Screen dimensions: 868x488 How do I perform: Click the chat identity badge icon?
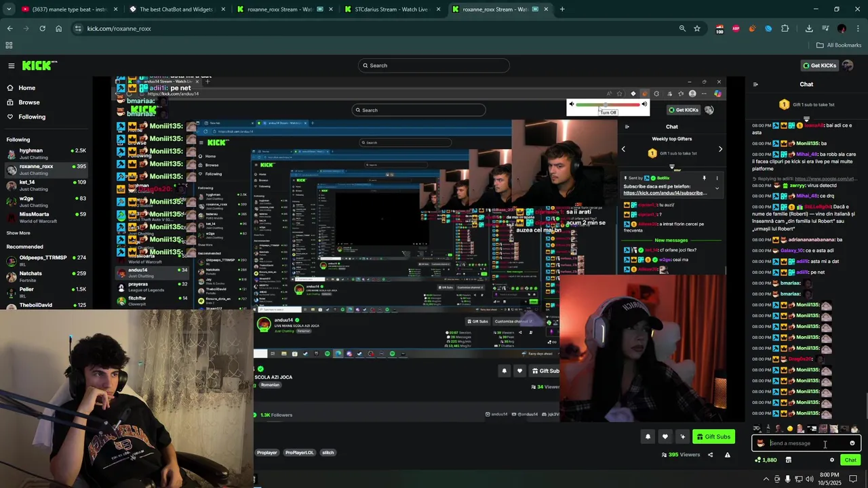pos(761,443)
